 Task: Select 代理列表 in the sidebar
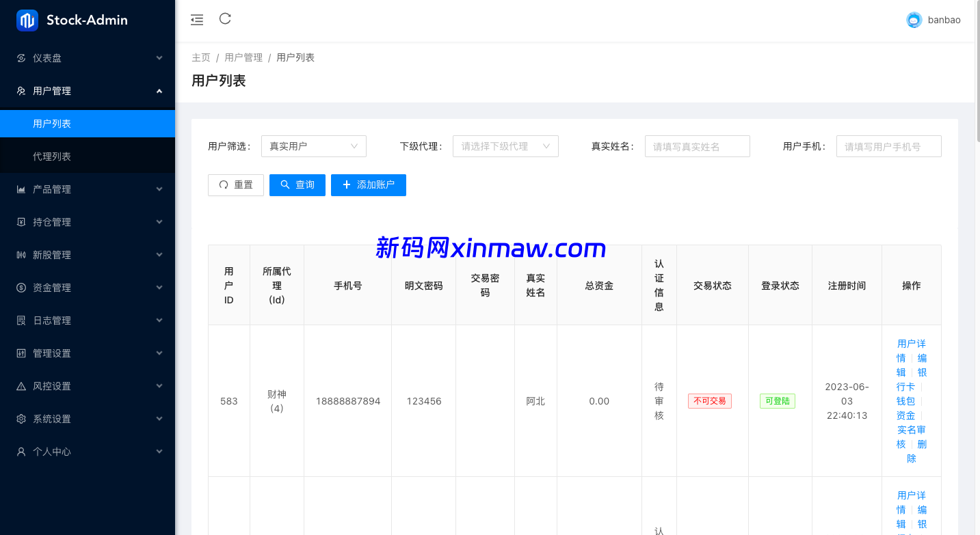[x=52, y=156]
